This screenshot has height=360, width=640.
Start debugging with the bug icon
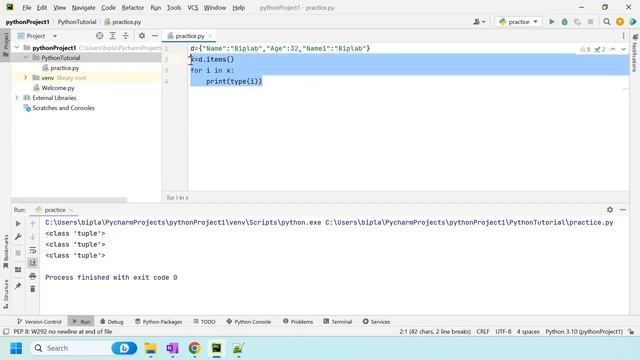coord(564,22)
